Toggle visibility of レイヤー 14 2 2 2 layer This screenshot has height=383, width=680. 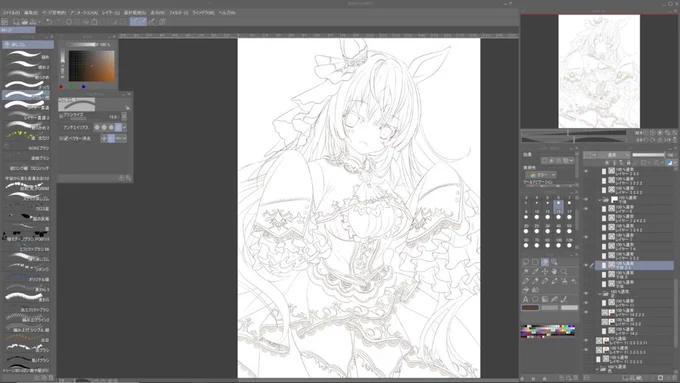(x=586, y=312)
